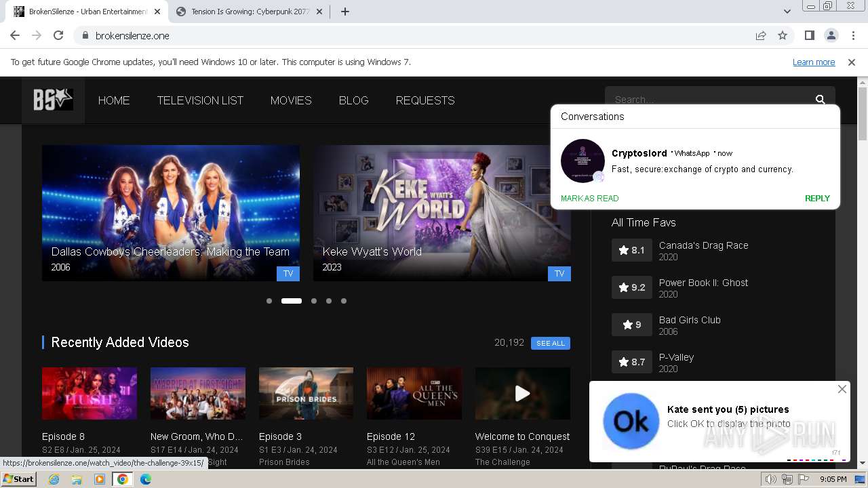Open the Hush Episode 8 thumbnail

(x=90, y=394)
